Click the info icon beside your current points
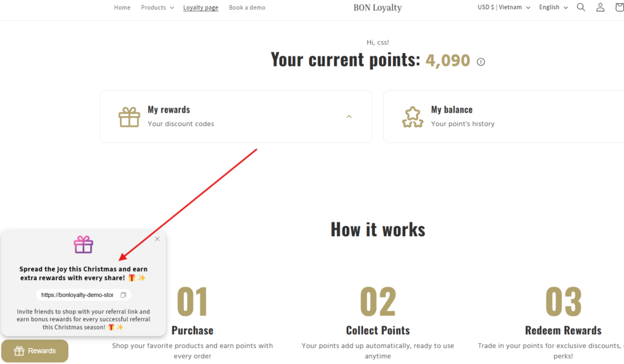The height and width of the screenshot is (364, 624). [x=480, y=61]
